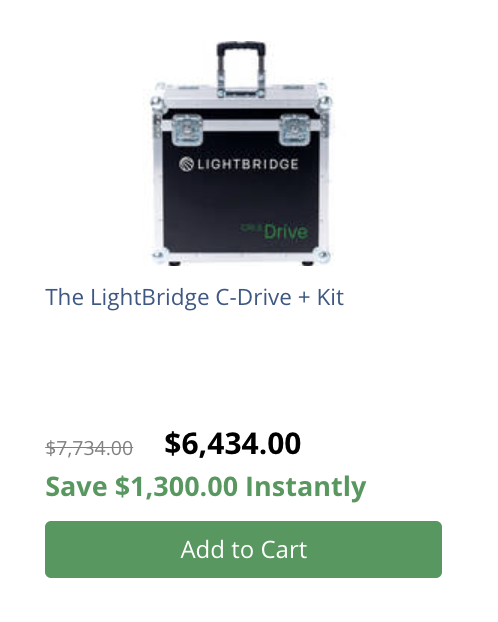Screen dimensions: 498x622
Task: Click the round LightBridge logo icon on case
Action: pos(186,164)
